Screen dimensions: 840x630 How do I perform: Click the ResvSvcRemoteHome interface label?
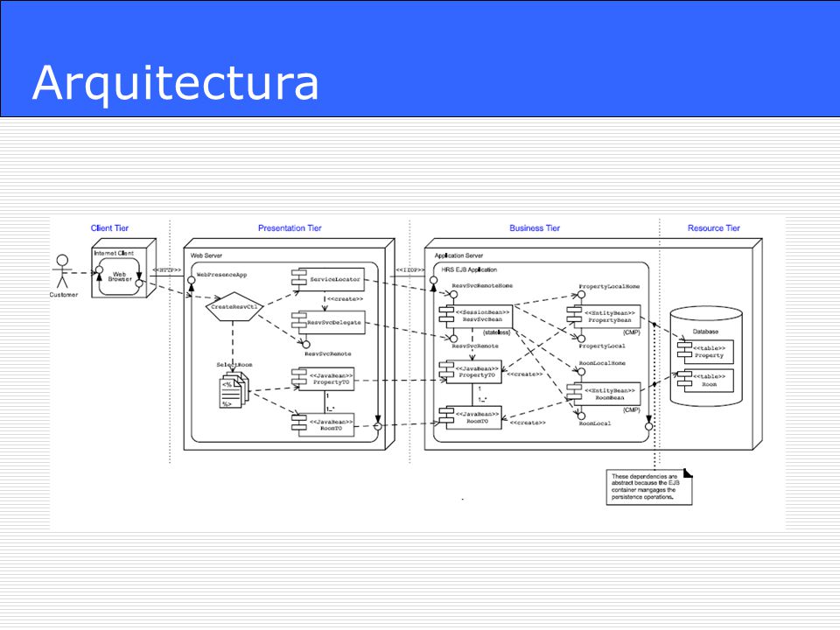tap(482, 285)
